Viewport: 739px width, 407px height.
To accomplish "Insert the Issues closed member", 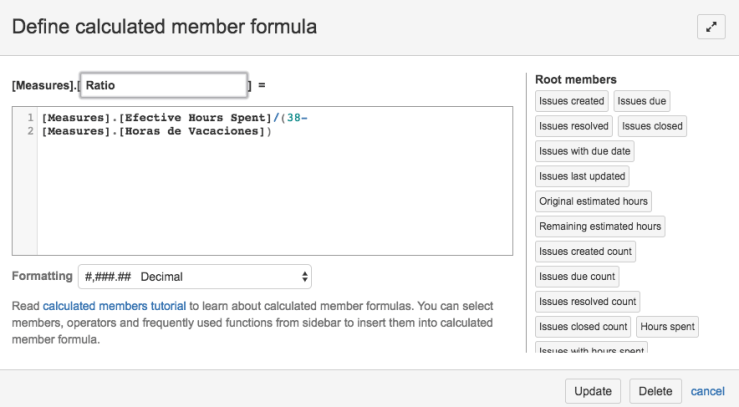I will (652, 126).
